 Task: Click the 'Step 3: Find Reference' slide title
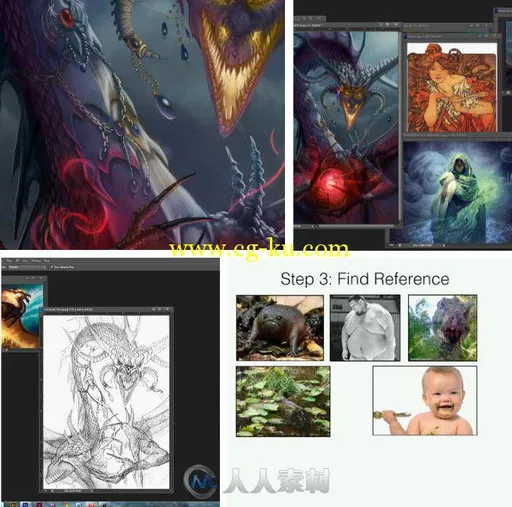(365, 279)
